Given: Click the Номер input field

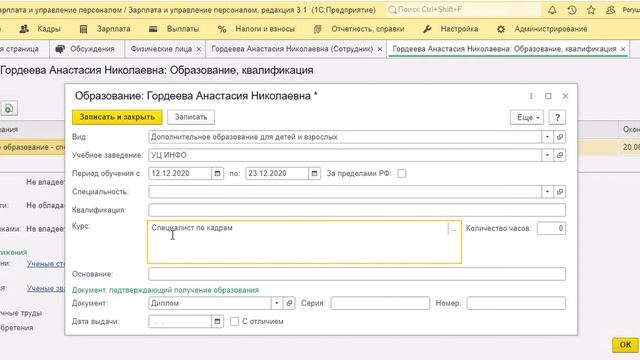Looking at the screenshot, I should (516, 303).
